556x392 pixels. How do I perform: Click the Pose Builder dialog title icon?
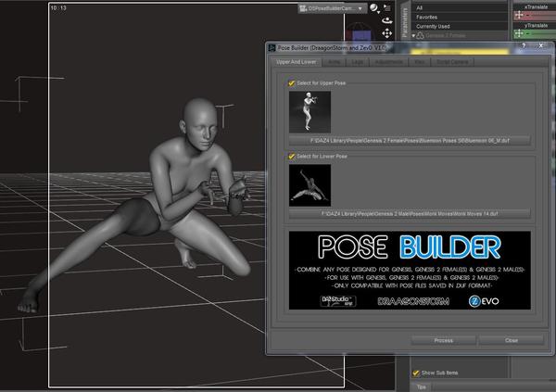tap(272, 47)
